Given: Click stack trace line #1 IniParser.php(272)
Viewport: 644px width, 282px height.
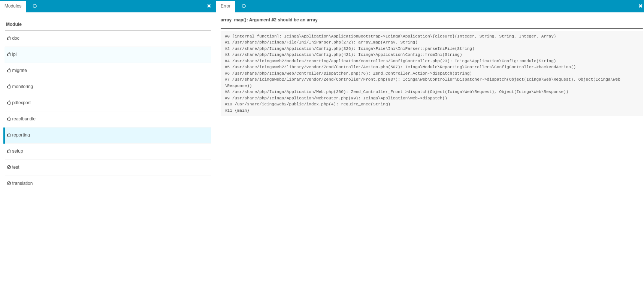Looking at the screenshot, I should coord(321,42).
